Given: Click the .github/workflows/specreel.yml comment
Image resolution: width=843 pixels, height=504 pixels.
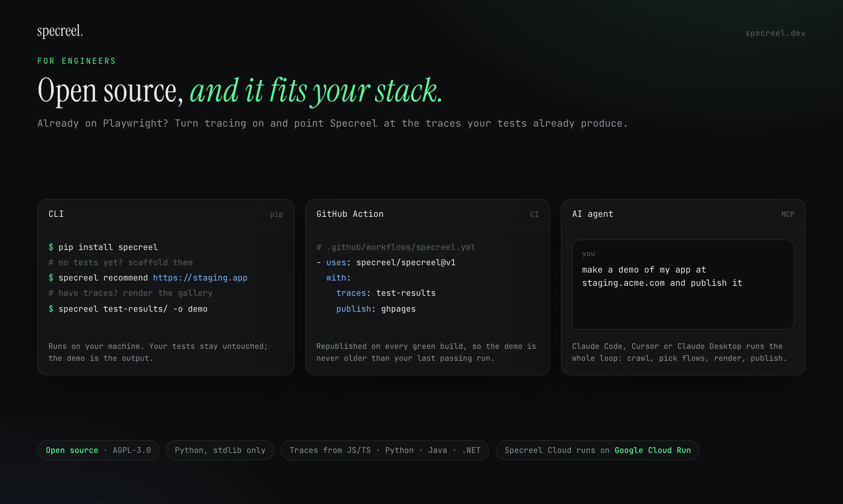Looking at the screenshot, I should (396, 247).
